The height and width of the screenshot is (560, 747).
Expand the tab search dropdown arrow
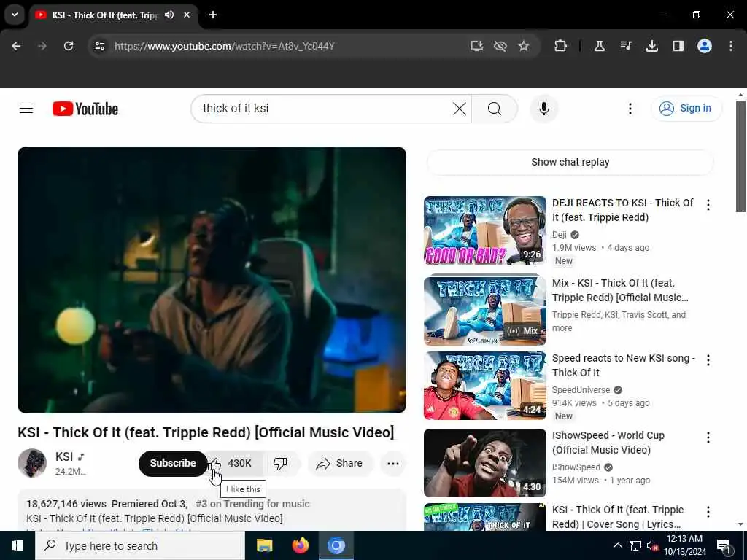tap(15, 15)
